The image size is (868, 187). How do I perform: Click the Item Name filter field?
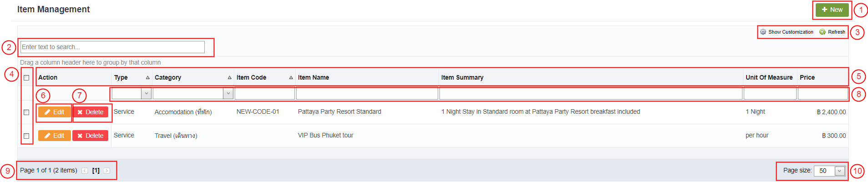(367, 94)
